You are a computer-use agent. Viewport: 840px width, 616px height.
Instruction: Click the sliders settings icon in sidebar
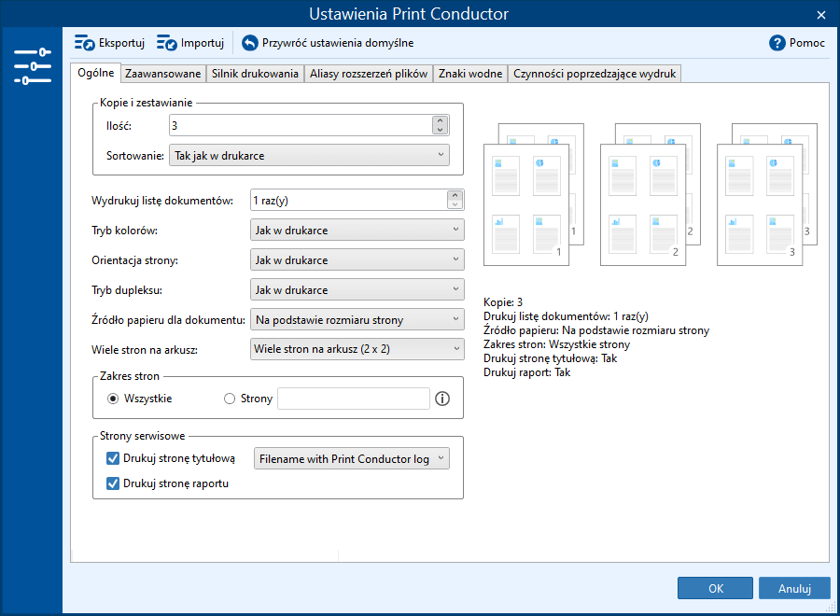point(32,66)
